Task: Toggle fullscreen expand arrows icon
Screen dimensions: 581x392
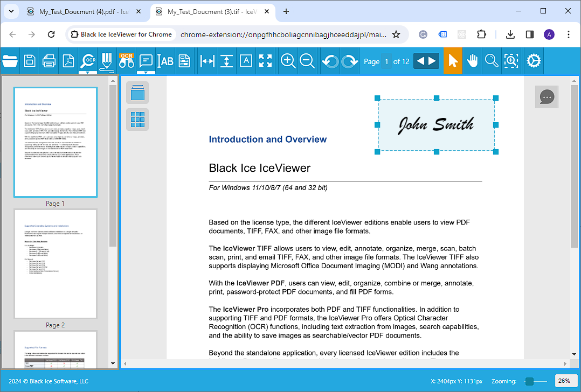Action: coord(265,61)
